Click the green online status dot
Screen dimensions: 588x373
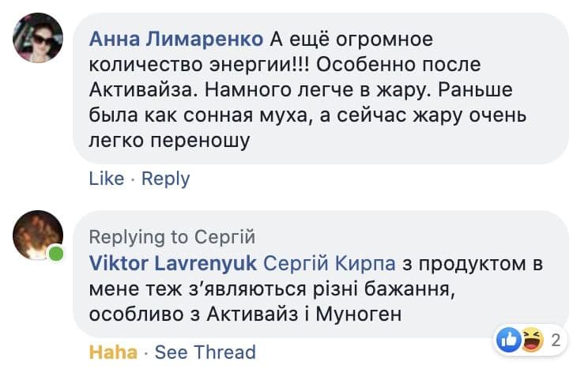coord(57,254)
